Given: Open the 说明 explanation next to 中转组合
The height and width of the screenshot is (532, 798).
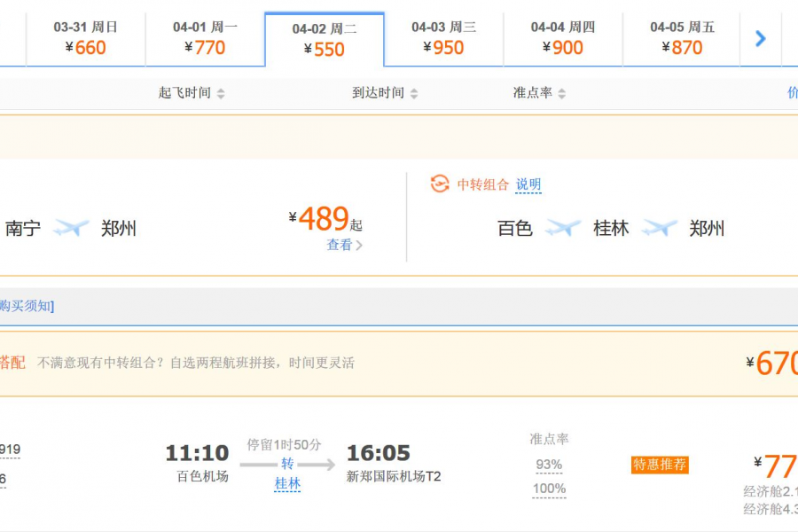Looking at the screenshot, I should pos(528,185).
